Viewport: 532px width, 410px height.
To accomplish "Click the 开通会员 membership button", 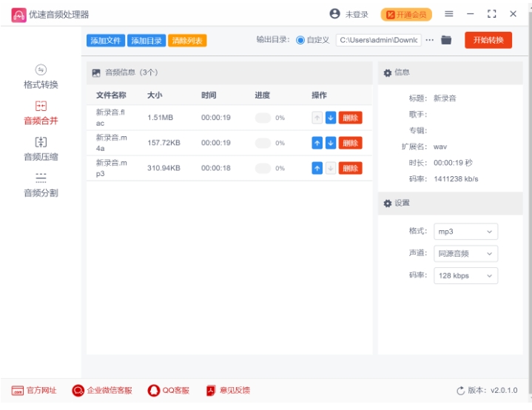I will 406,14.
